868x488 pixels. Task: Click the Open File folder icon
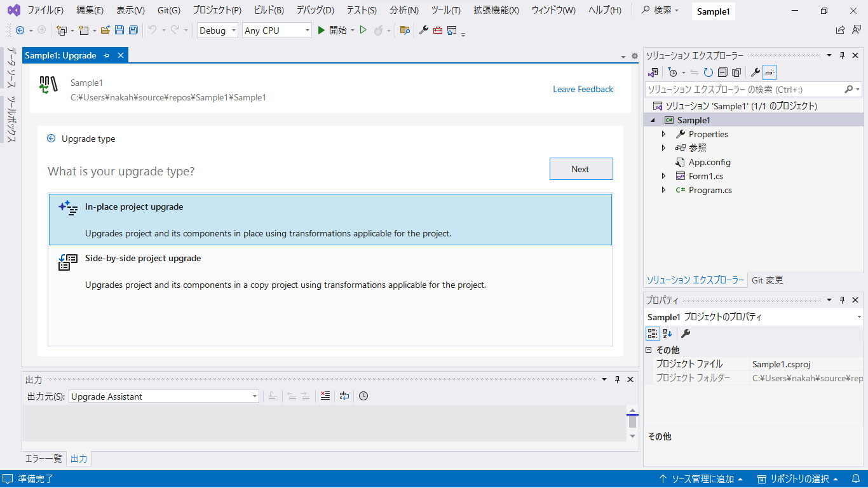coord(105,30)
